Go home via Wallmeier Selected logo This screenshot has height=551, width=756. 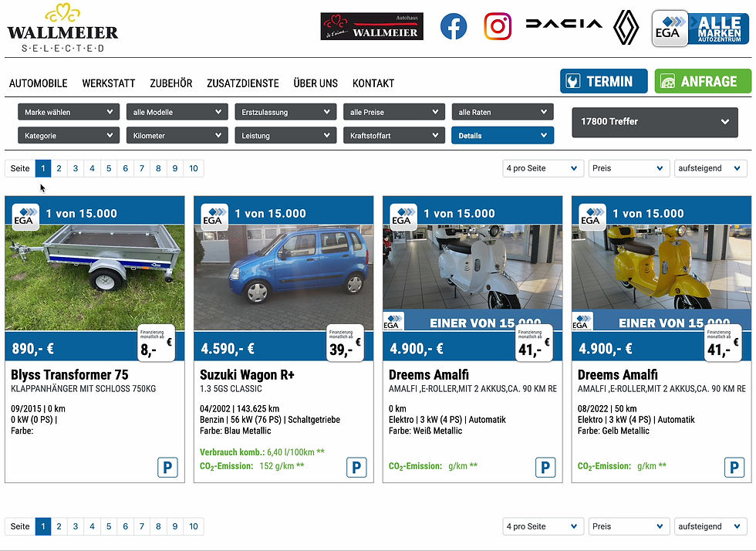[62, 28]
